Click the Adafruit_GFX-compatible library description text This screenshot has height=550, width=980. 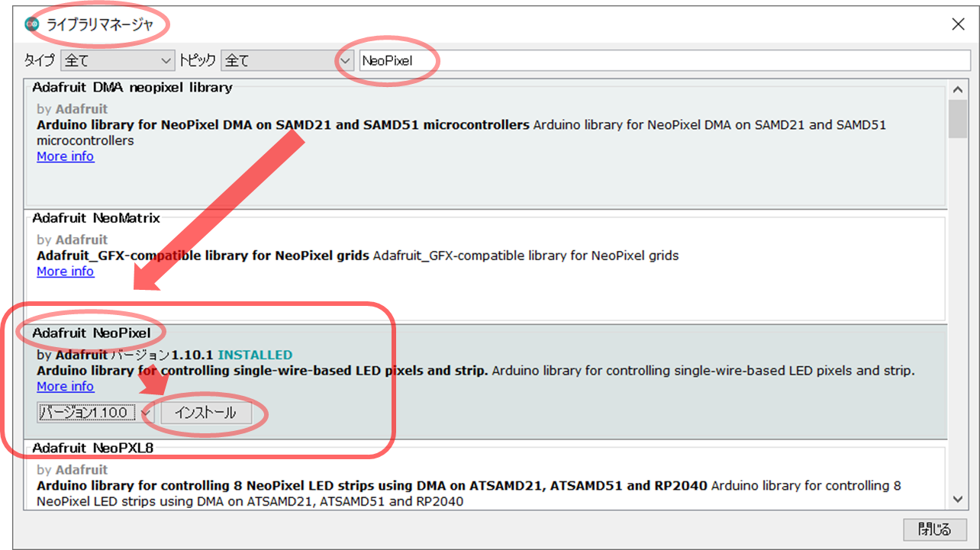coord(357,256)
